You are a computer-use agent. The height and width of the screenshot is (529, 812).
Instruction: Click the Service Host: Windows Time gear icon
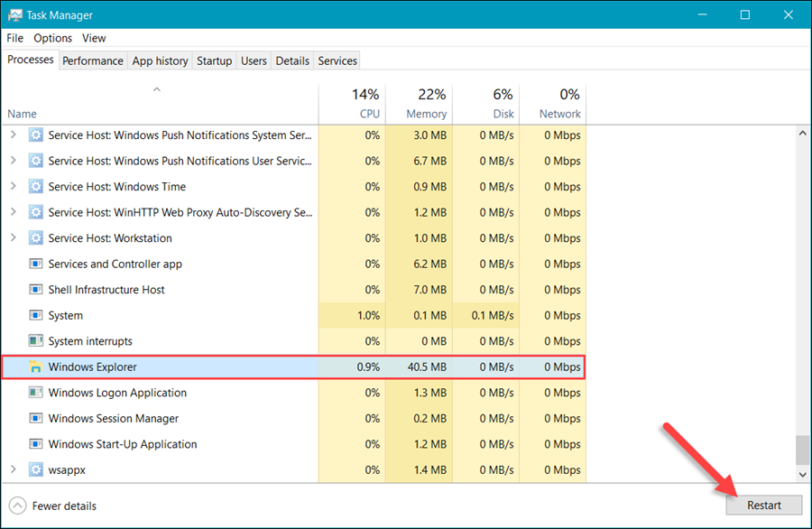point(35,186)
